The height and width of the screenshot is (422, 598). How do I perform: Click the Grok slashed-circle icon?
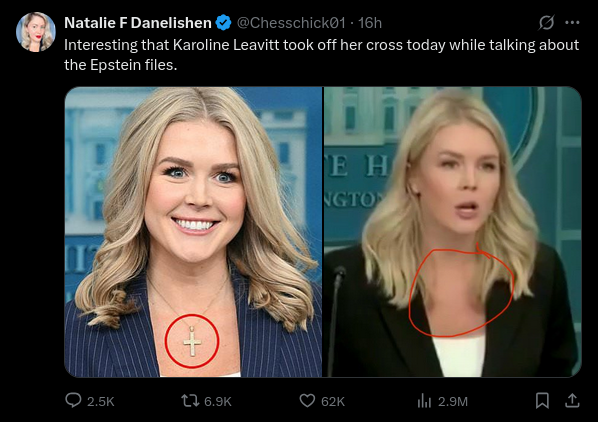point(546,22)
